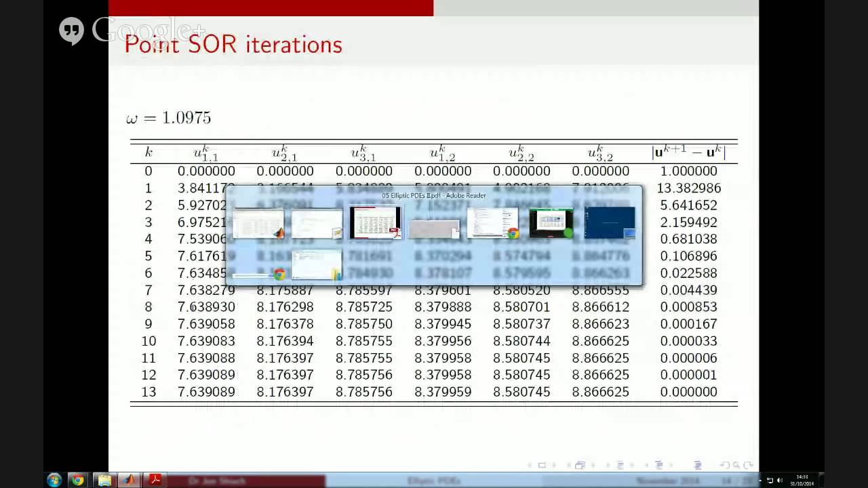Viewport: 868px width, 488px height.
Task: Select the small gray window thumbnail
Action: click(x=434, y=229)
